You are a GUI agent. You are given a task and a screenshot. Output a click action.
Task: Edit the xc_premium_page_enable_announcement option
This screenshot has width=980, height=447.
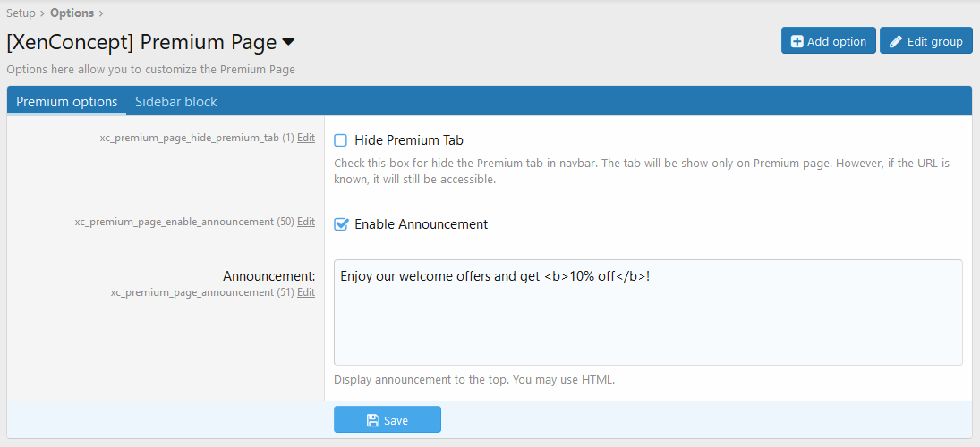click(x=306, y=222)
